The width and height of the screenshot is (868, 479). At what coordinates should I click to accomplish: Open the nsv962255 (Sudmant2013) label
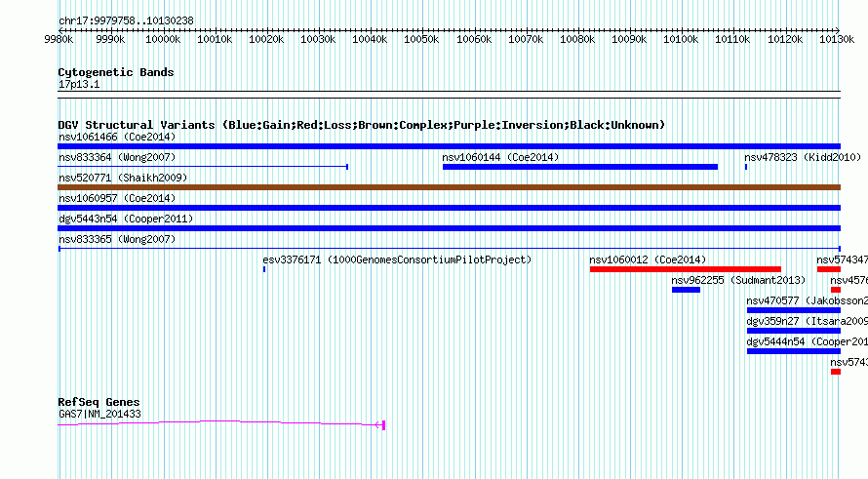point(738,280)
